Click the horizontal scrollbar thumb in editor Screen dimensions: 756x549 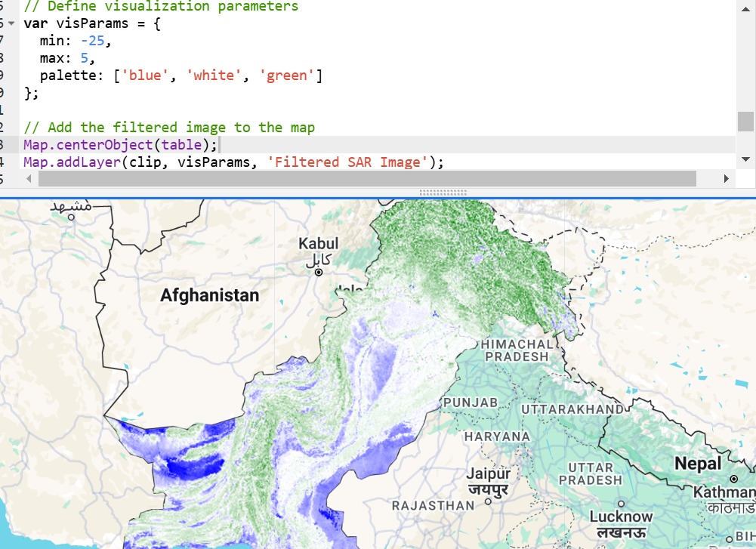click(x=366, y=178)
